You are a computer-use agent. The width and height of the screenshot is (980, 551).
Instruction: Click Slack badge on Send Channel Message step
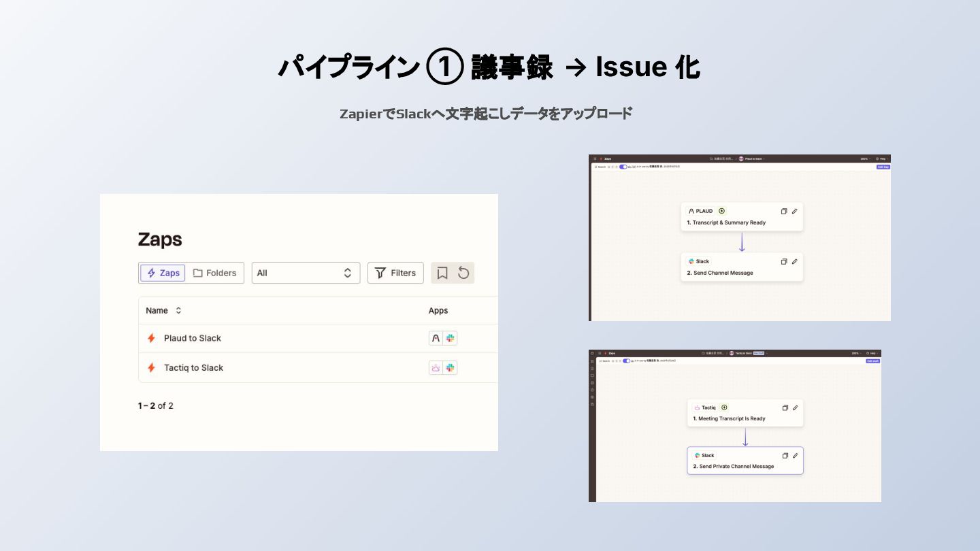(699, 261)
